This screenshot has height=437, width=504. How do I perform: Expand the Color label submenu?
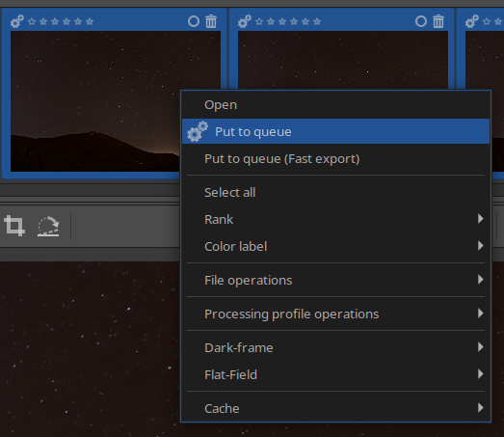(x=335, y=246)
